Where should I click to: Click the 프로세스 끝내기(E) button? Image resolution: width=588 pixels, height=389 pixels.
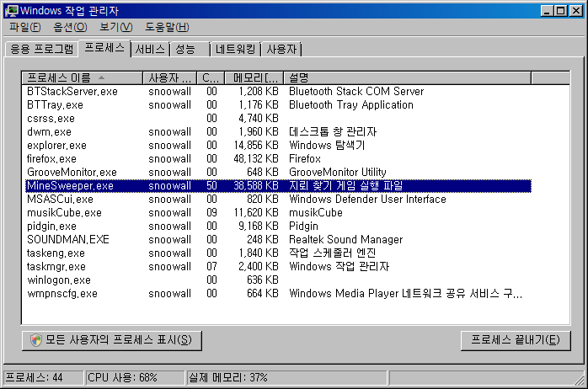pyautogui.click(x=516, y=340)
